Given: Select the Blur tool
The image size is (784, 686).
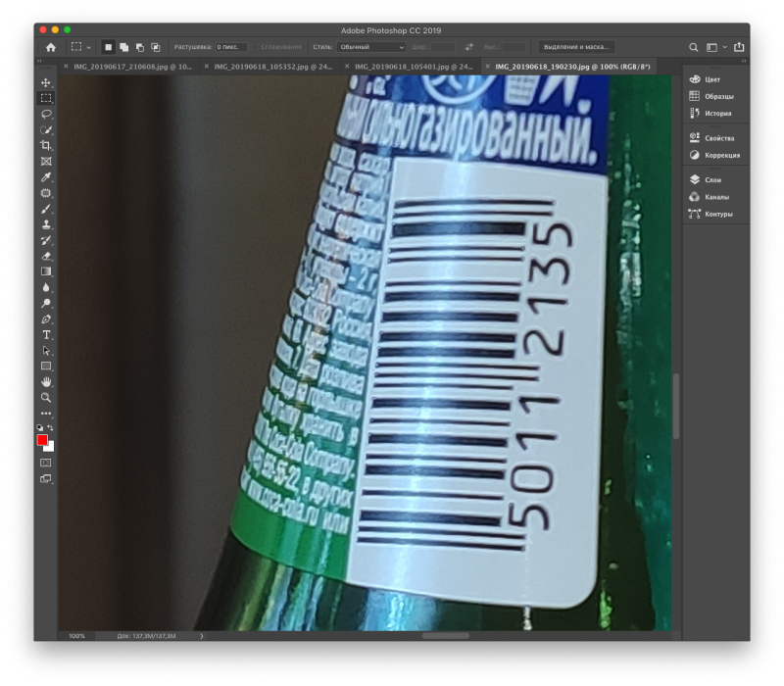Looking at the screenshot, I should 46,287.
